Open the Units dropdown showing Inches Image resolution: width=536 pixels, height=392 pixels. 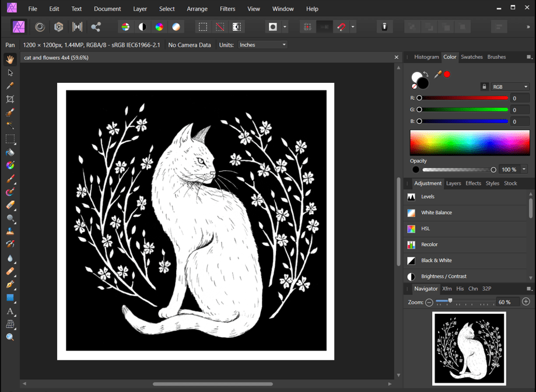pyautogui.click(x=263, y=45)
